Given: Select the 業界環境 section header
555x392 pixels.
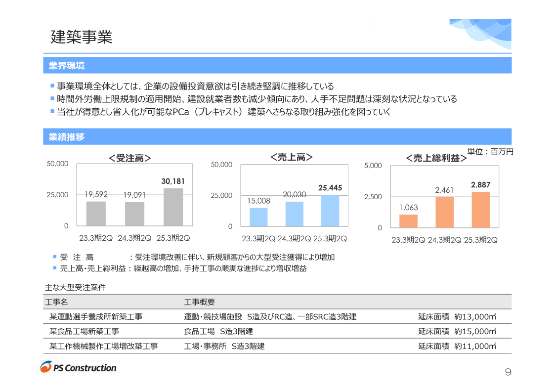Looking at the screenshot, I should point(277,66).
